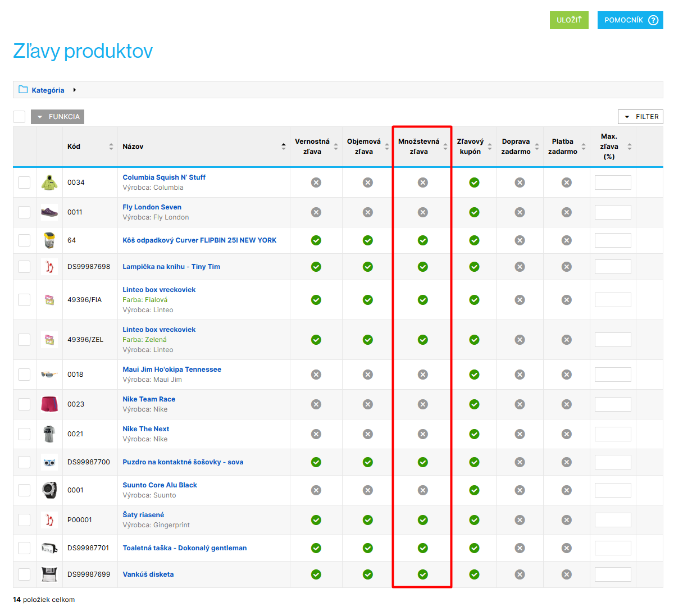The height and width of the screenshot is (616, 674).
Task: Open Puzdro na kontaktné šošovky - sova link
Action: click(x=183, y=462)
